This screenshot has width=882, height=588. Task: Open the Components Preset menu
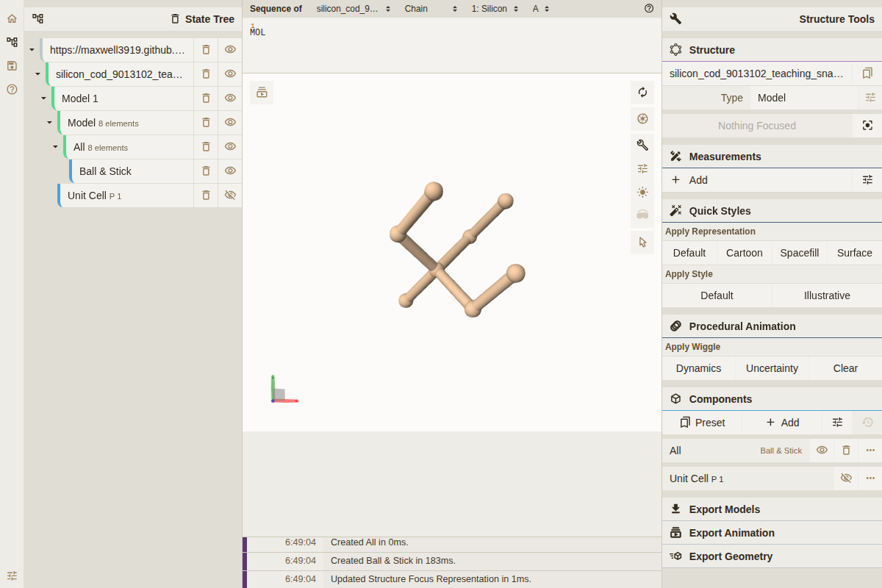coord(702,422)
